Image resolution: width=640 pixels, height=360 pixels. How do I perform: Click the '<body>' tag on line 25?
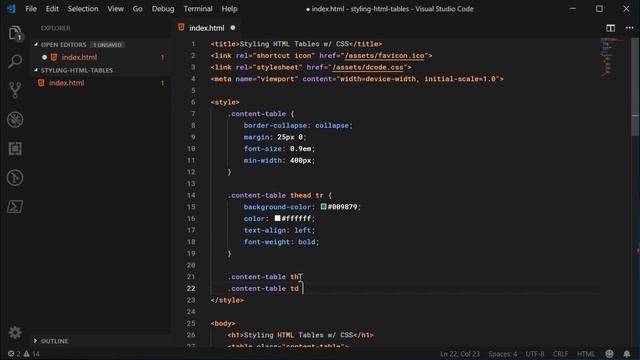[223, 323]
